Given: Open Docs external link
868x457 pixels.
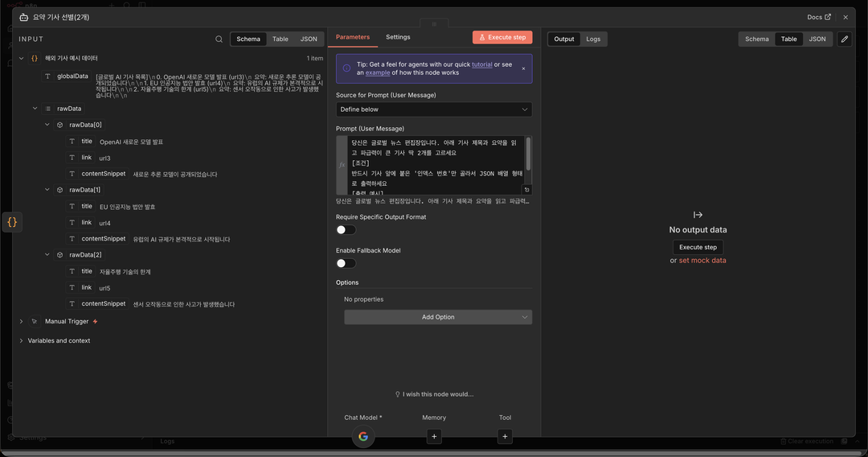Looking at the screenshot, I should pos(819,17).
